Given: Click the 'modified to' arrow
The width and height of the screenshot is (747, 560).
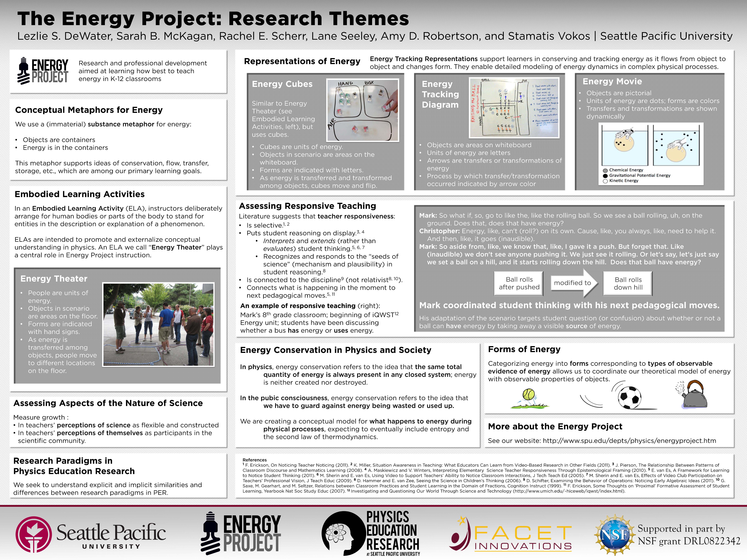Looking at the screenshot, I should 574,283.
